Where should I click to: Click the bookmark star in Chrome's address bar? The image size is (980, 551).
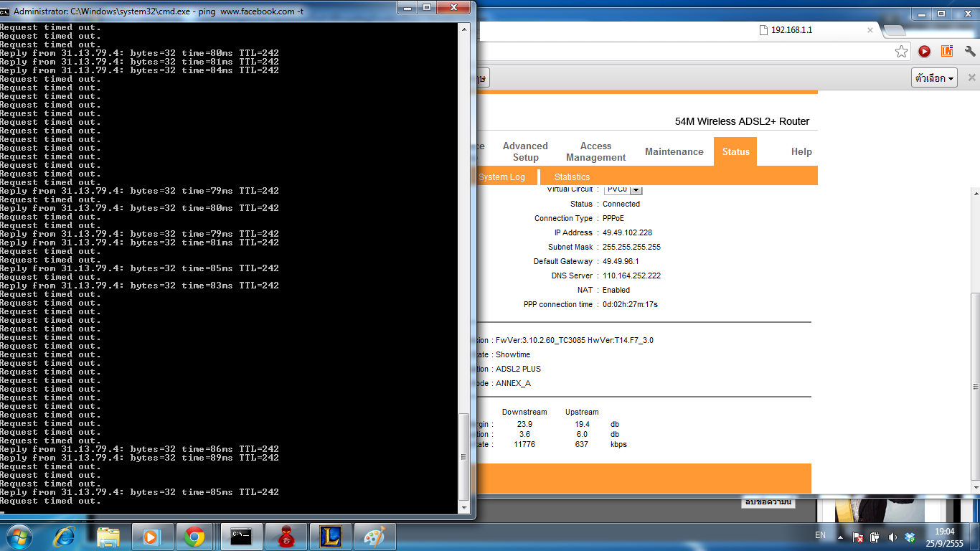[x=901, y=52]
